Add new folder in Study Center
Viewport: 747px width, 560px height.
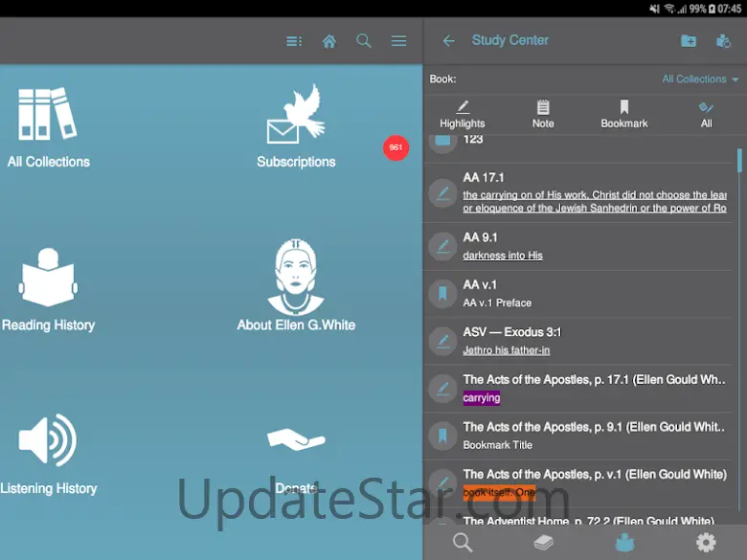[x=688, y=41]
